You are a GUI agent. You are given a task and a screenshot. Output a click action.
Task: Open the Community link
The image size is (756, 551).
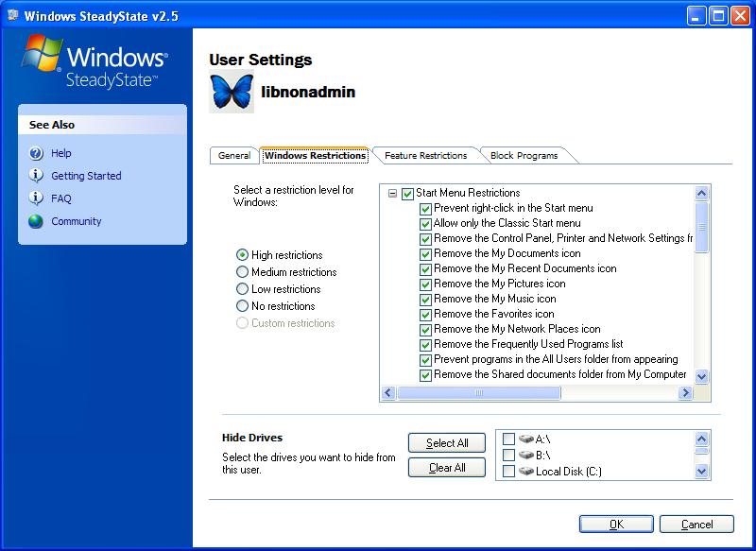coord(77,221)
